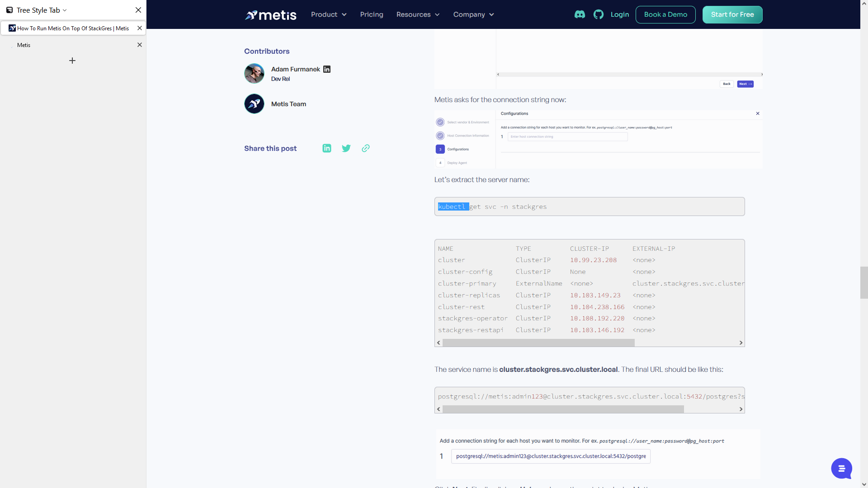868x488 pixels.
Task: Expand the Resources dropdown menu
Action: pyautogui.click(x=418, y=14)
